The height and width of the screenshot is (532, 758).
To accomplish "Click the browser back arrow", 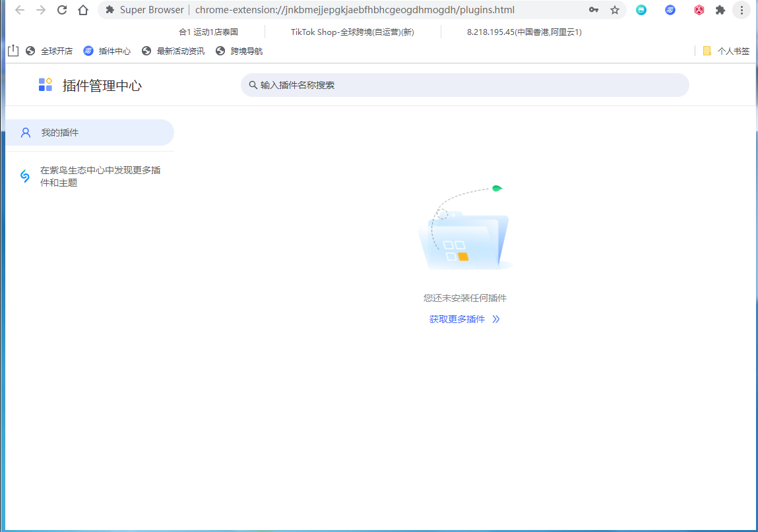I will pyautogui.click(x=20, y=10).
